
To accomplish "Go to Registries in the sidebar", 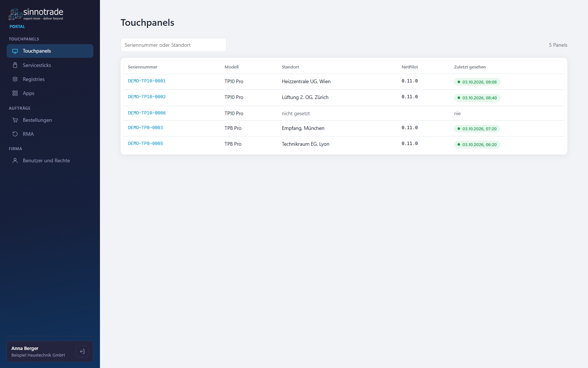I will 50,79.
